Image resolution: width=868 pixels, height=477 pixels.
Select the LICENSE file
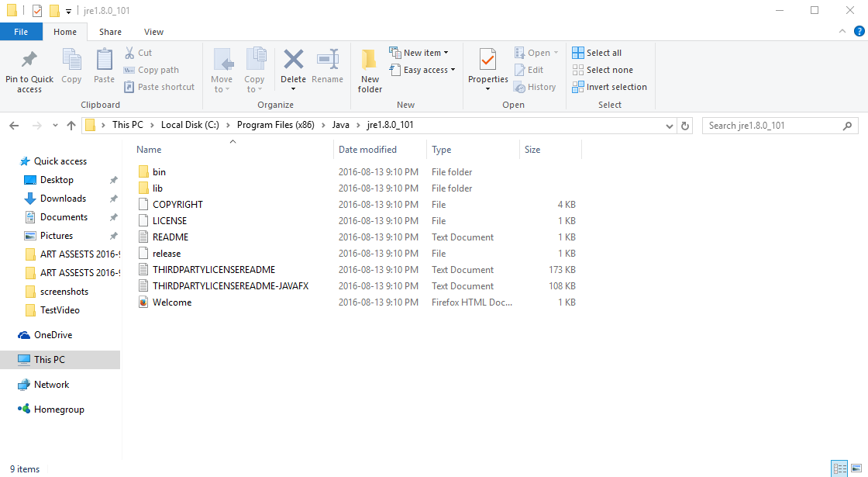(170, 220)
